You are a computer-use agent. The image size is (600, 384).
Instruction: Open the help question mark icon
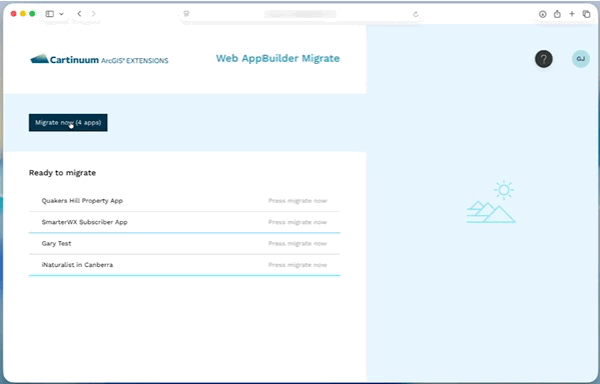[544, 59]
